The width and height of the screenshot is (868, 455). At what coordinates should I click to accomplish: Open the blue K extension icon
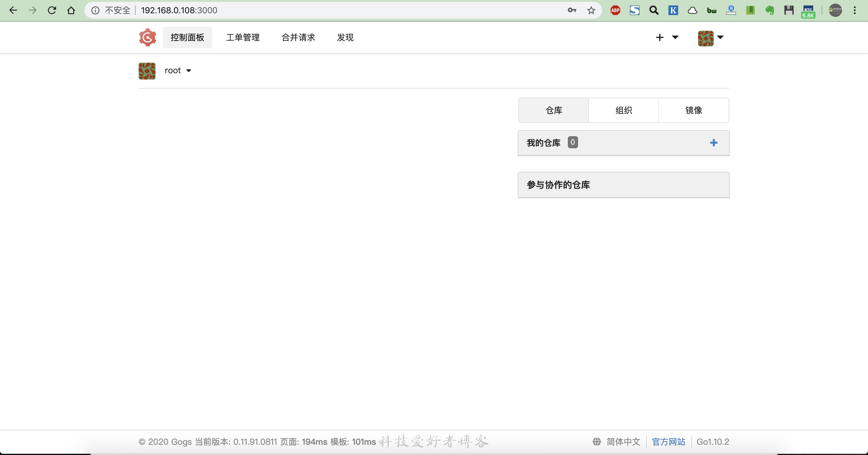coord(673,11)
